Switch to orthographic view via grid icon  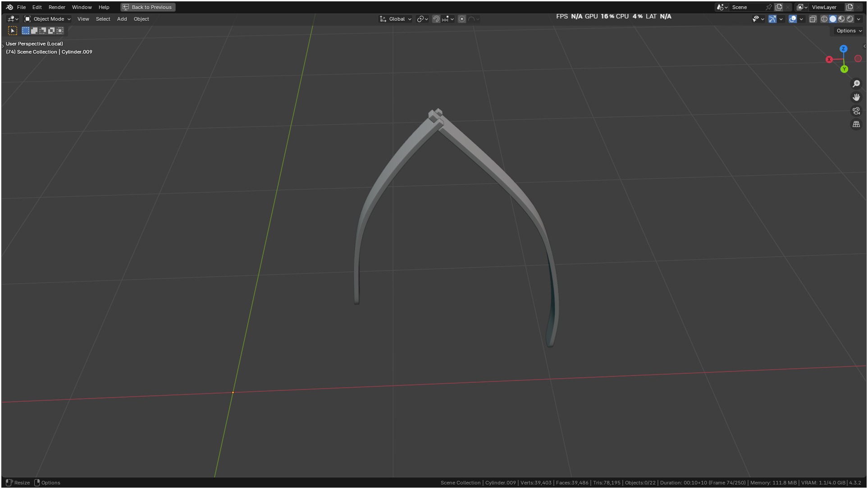pos(856,124)
